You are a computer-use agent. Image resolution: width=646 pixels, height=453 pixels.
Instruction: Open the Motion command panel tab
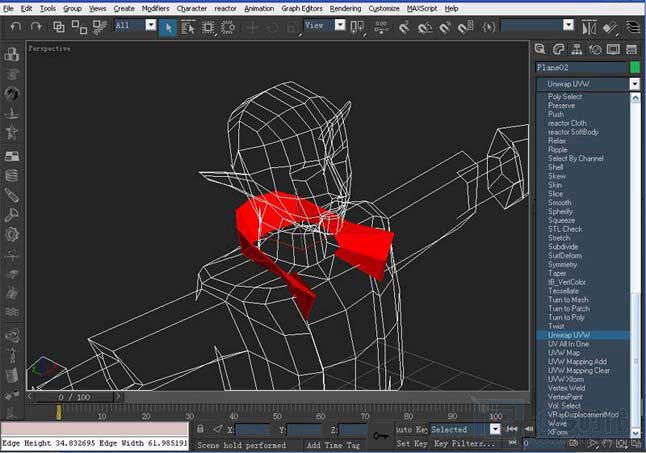coord(595,49)
